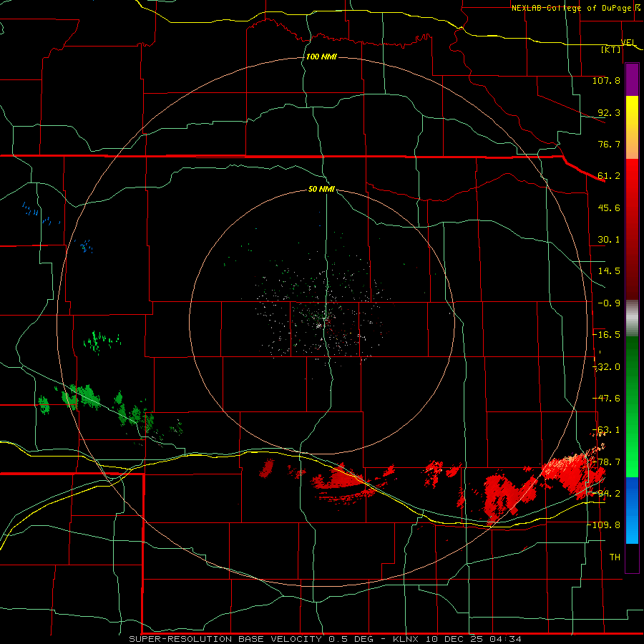The width and height of the screenshot is (644, 644).
Task: Pick the green segment of the velocity color bar
Action: coord(632,406)
